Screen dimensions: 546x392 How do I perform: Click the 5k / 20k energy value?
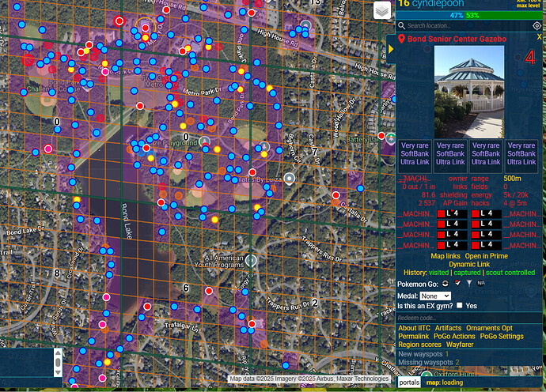click(x=516, y=195)
